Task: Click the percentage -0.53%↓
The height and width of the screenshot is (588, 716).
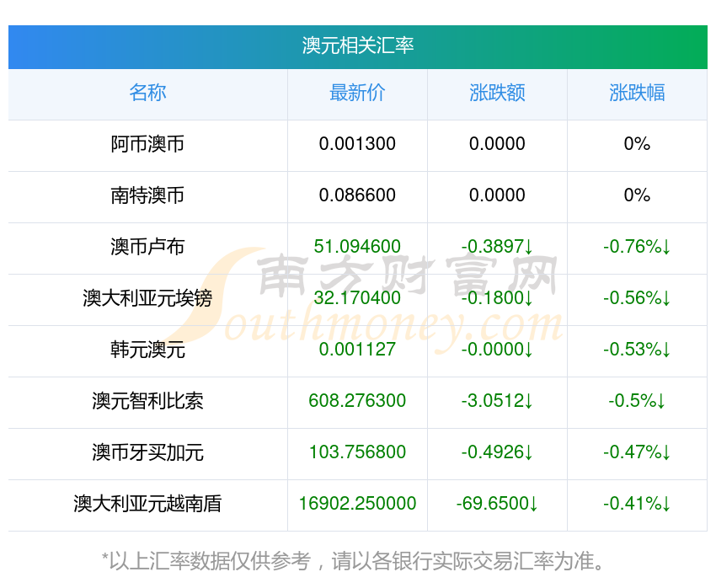Action: (x=637, y=350)
